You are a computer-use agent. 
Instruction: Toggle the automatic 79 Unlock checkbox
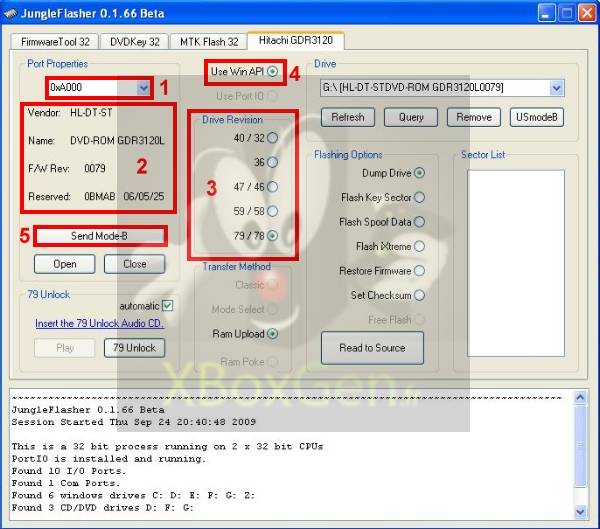click(x=168, y=305)
